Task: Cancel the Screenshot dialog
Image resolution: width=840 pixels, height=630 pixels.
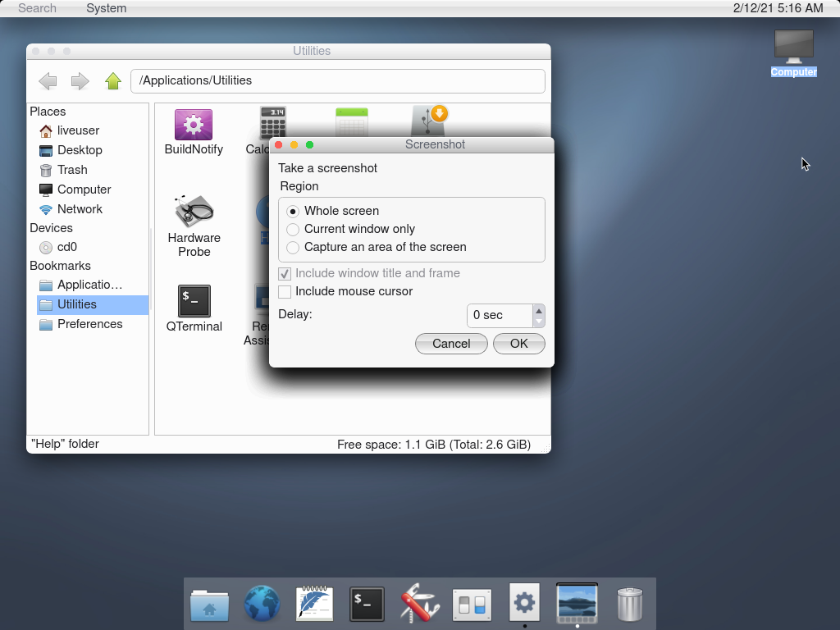Action: [451, 344]
